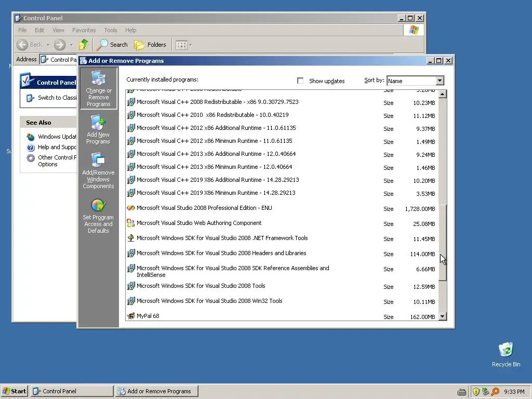Image resolution: width=532 pixels, height=399 pixels.
Task: Click the Control Panel address field
Action: coord(58,60)
